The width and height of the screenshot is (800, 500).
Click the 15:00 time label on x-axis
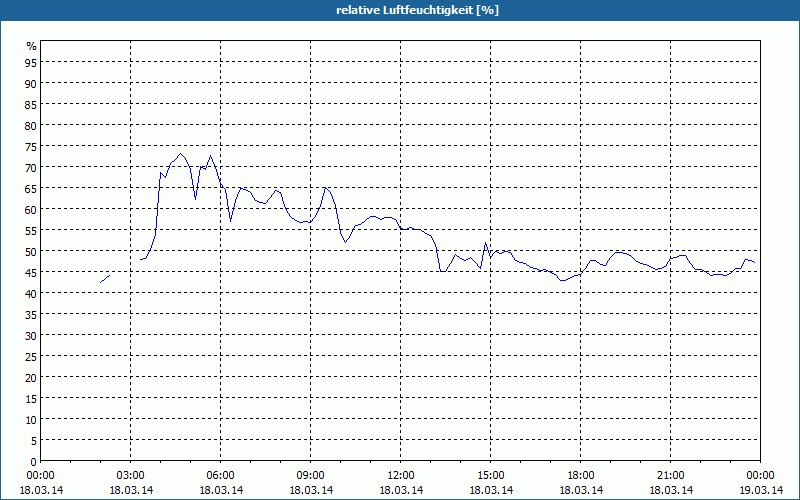(491, 476)
